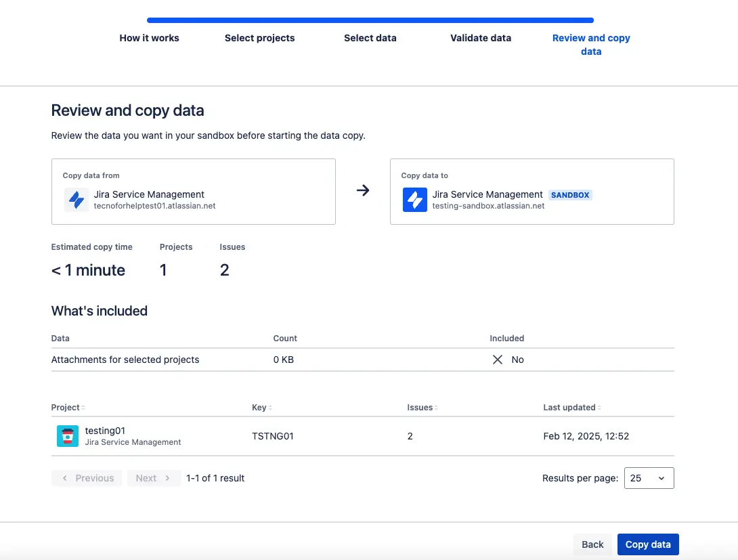The width and height of the screenshot is (738, 560).
Task: Click the blue progress bar
Action: (370, 20)
